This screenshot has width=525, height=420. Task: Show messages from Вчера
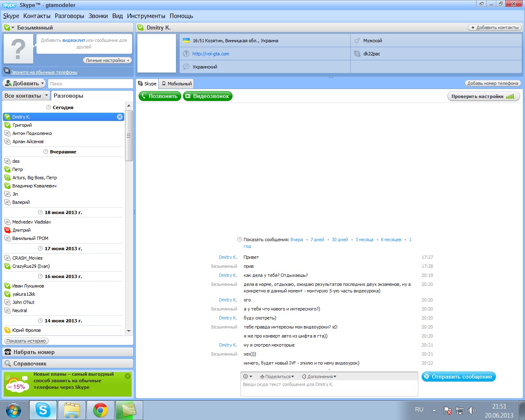pos(297,240)
